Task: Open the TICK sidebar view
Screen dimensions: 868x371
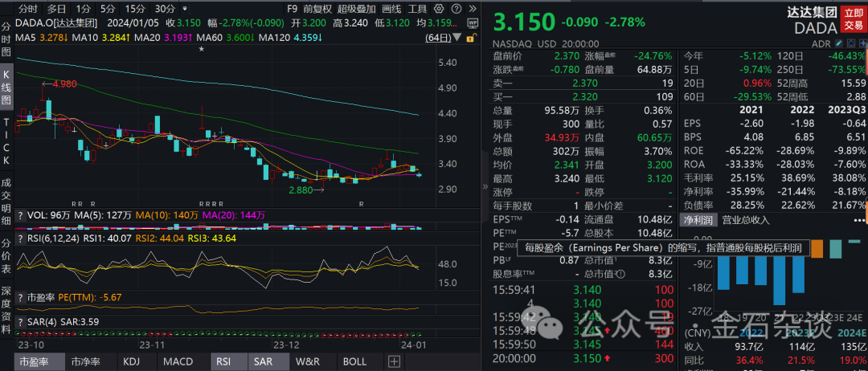Action: [6, 141]
